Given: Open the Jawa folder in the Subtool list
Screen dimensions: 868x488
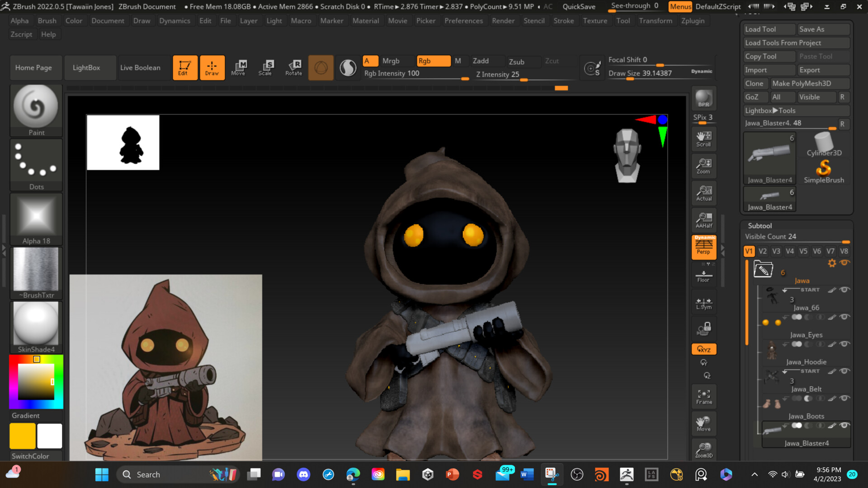Looking at the screenshot, I should coord(763,270).
